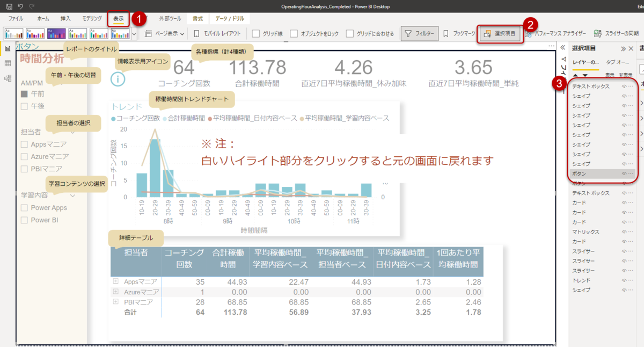Close the 選択項目 pane with X
644x347 pixels.
(x=631, y=48)
